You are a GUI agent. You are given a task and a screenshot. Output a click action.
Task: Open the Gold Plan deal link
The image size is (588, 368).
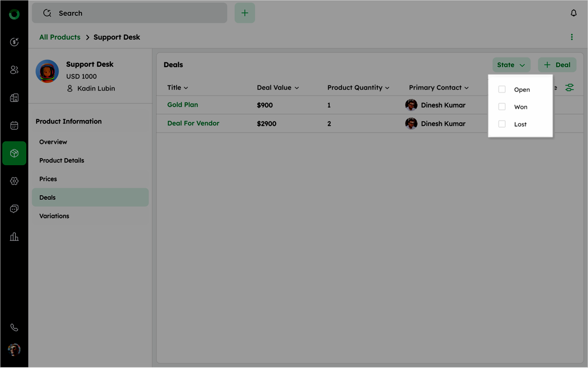[183, 105]
